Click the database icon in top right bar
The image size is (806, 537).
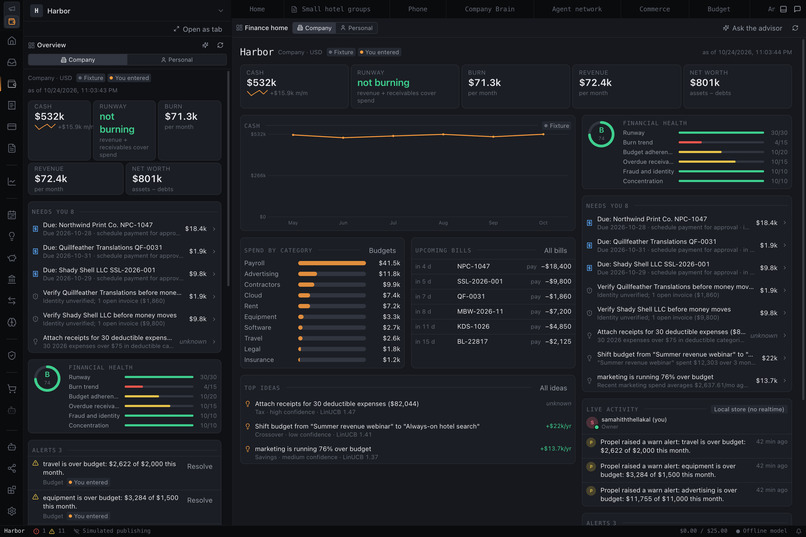click(783, 9)
